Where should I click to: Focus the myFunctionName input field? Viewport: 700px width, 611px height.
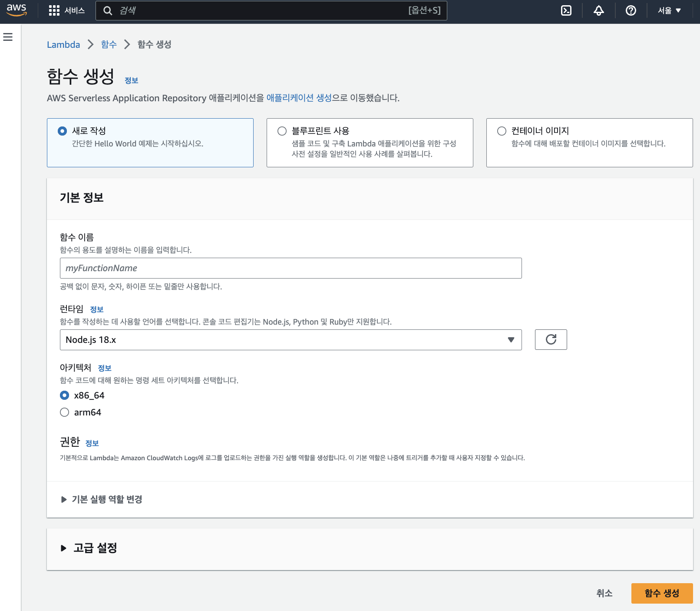(291, 268)
